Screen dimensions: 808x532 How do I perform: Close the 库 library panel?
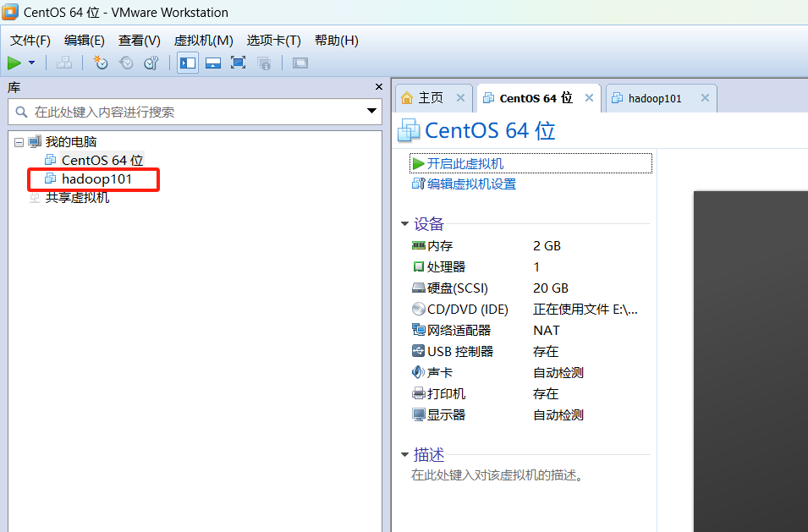coord(379,87)
